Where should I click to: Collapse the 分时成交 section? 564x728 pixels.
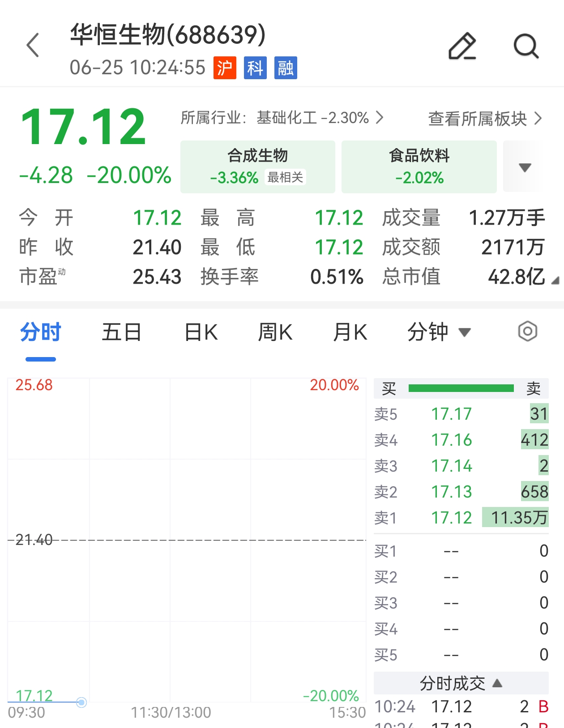pos(461,683)
